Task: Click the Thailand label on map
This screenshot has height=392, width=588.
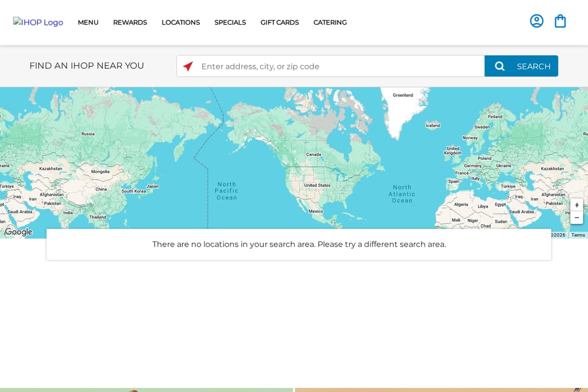Action: [x=98, y=217]
